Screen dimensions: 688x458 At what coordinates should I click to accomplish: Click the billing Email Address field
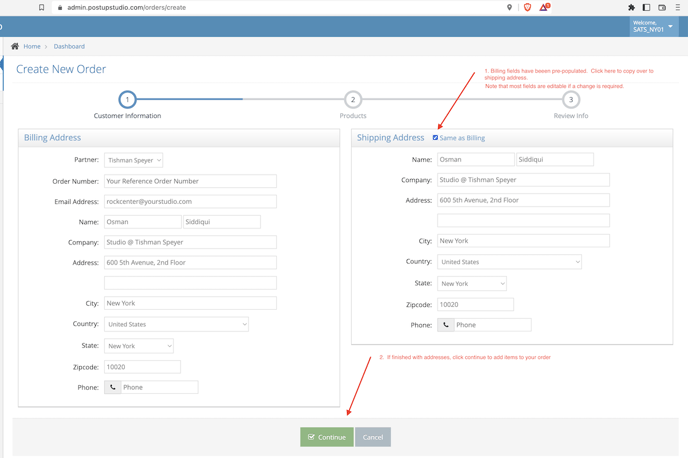pos(190,201)
